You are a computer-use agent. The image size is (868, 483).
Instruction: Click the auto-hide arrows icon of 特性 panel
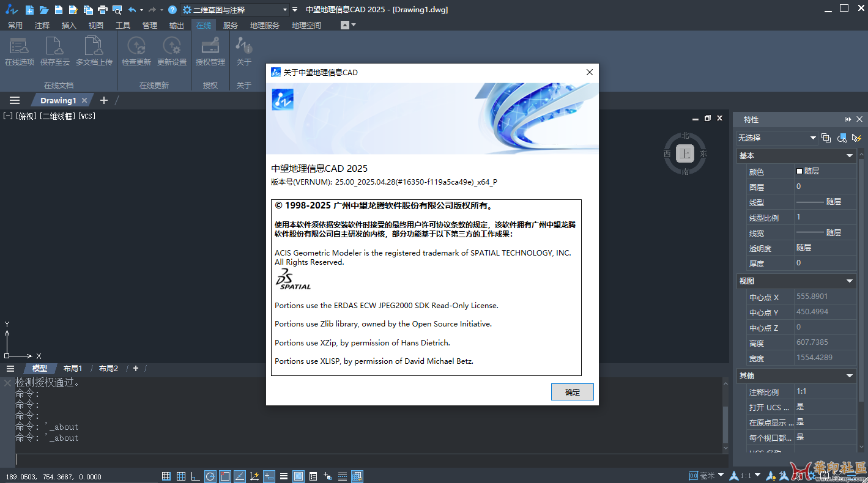(848, 119)
